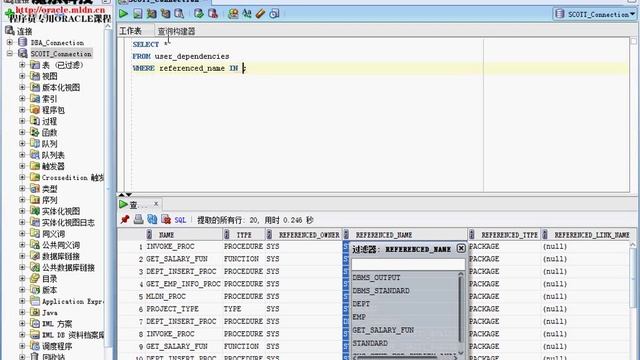Choose DBMS_OUTPUT in filter list
Screen dimensions: 640x360
point(376,278)
